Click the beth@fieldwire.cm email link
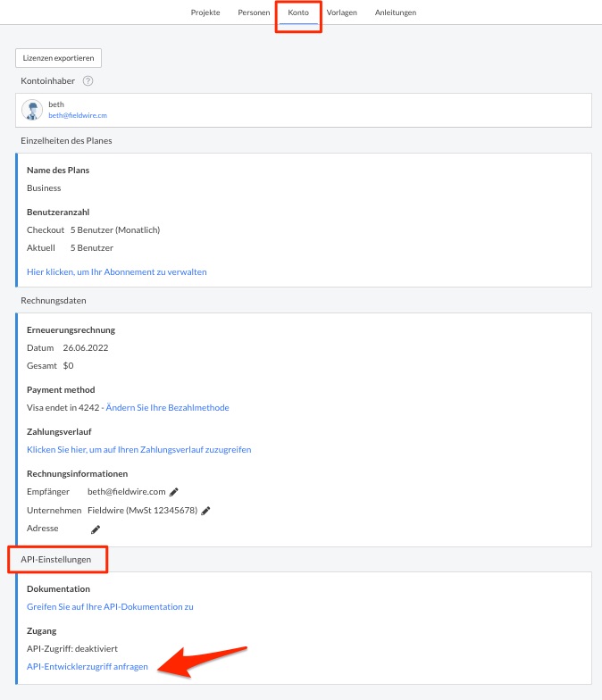 (x=78, y=115)
